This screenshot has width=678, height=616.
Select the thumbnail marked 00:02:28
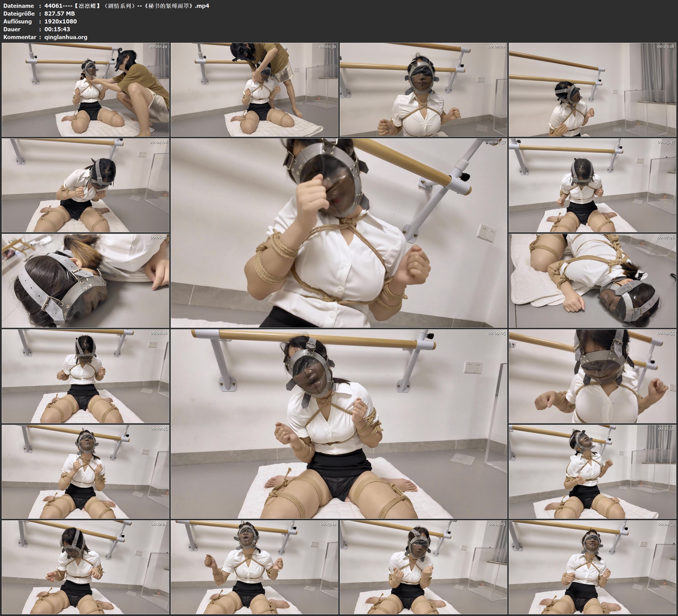click(423, 89)
